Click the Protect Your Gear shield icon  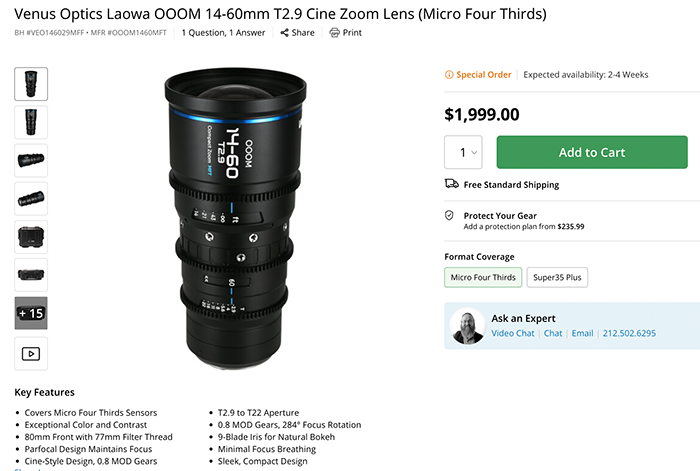pos(452,216)
